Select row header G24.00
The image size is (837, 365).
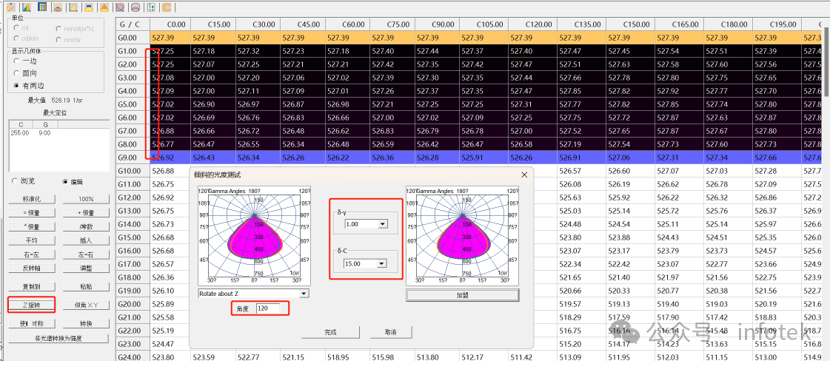[132, 357]
